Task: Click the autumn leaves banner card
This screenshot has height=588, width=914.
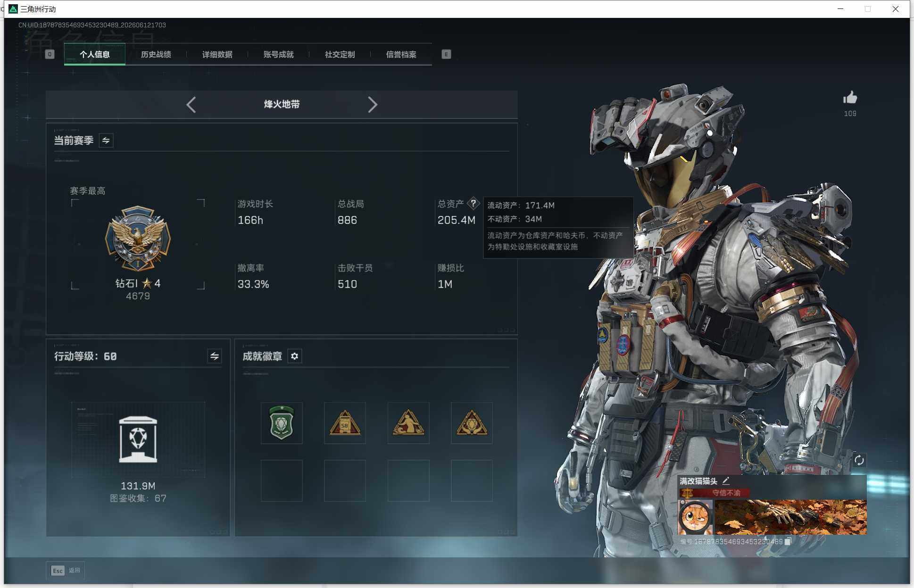Action: [x=790, y=517]
